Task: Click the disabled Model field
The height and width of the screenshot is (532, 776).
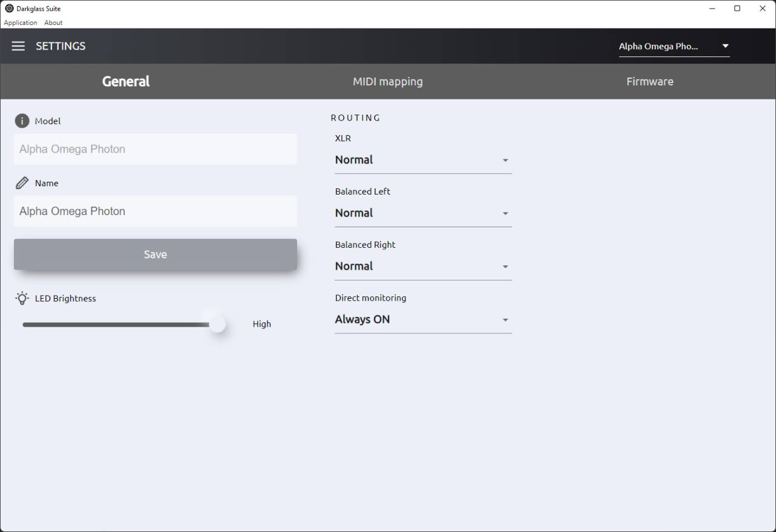Action: [155, 149]
